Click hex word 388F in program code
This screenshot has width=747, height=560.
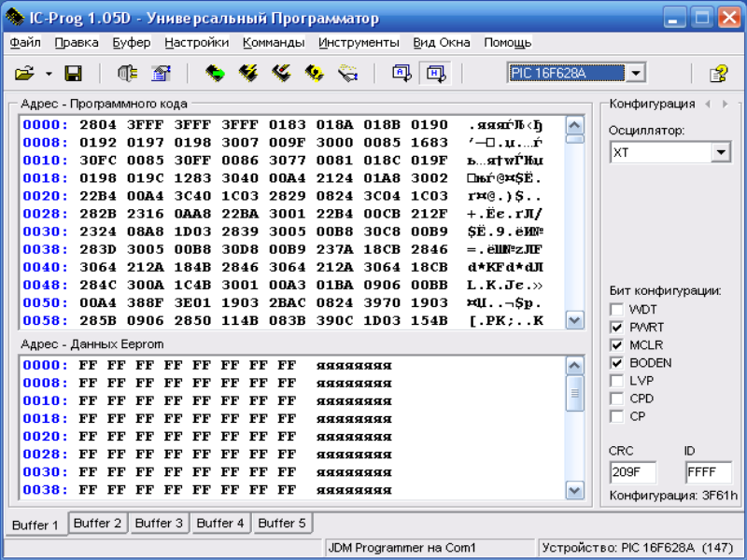(146, 302)
